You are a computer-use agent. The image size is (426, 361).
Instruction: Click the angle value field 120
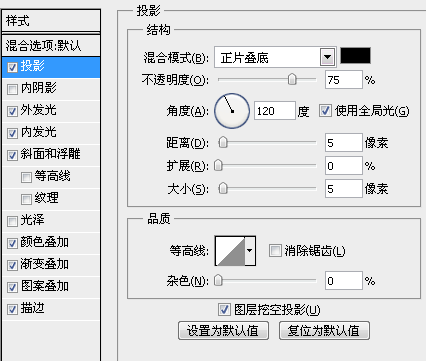(275, 111)
